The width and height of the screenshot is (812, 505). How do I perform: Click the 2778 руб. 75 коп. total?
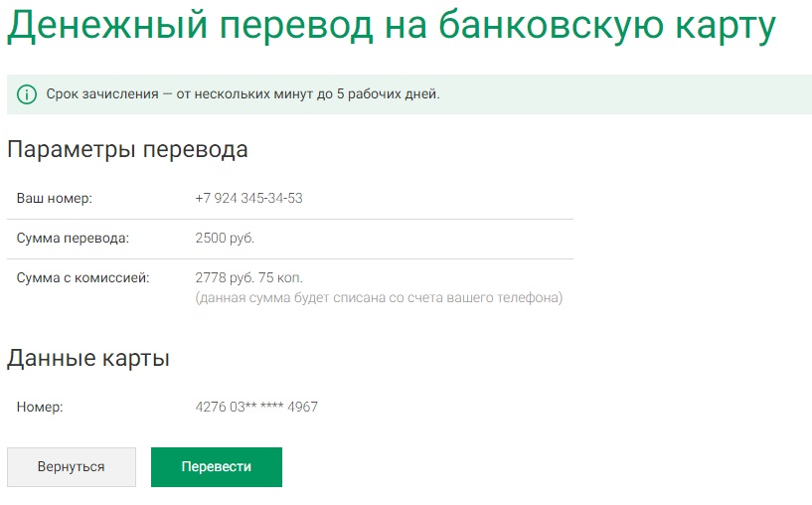pyautogui.click(x=248, y=277)
